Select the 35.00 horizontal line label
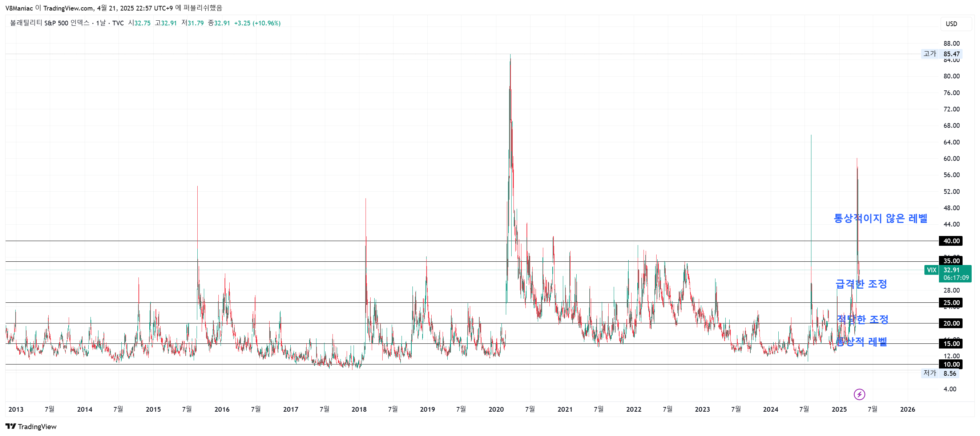Image resolution: width=980 pixels, height=436 pixels. tap(951, 261)
